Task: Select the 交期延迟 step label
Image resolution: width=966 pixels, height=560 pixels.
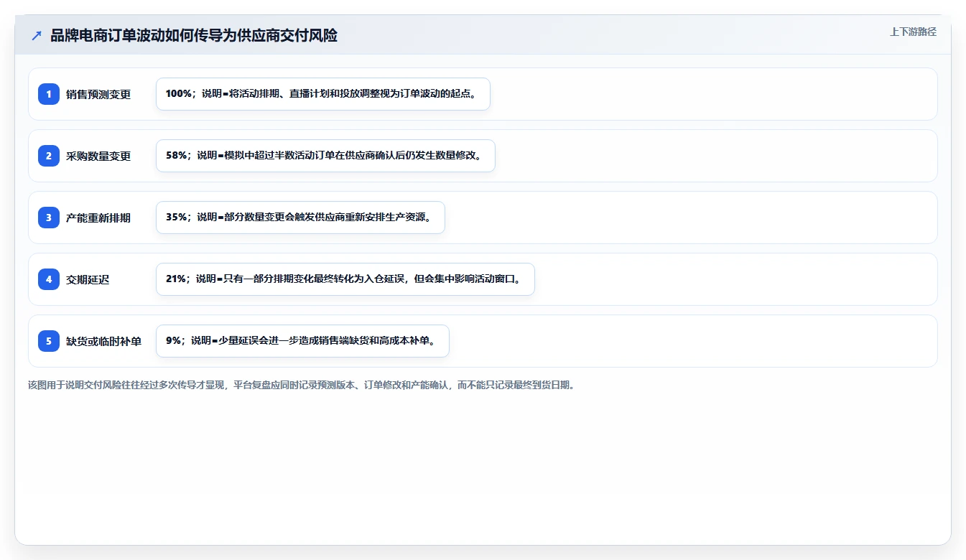Action: (88, 279)
